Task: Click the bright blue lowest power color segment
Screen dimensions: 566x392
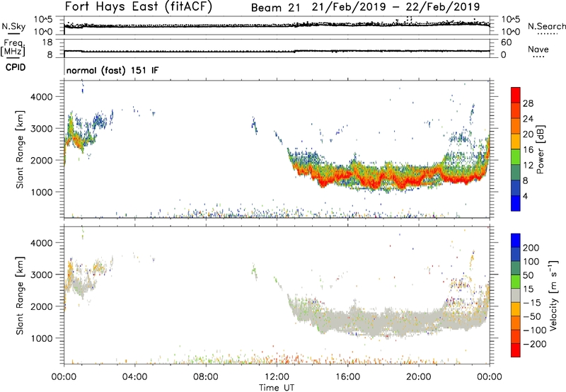Action: (x=516, y=203)
